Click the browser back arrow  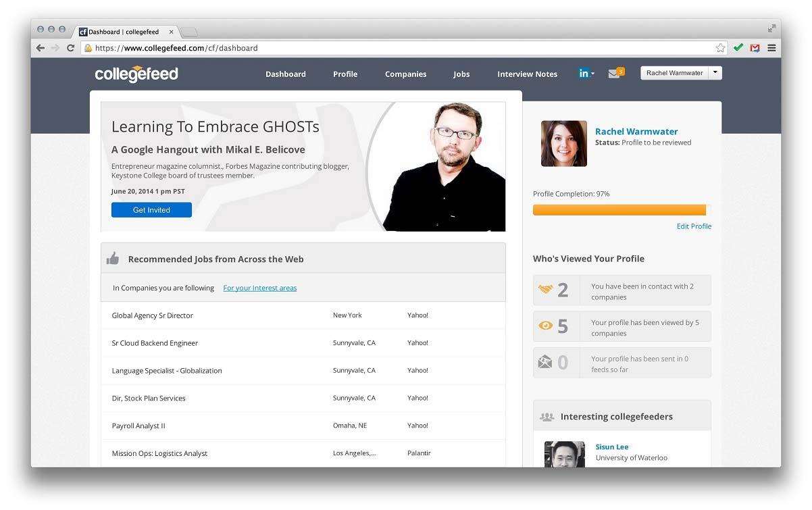pos(41,48)
